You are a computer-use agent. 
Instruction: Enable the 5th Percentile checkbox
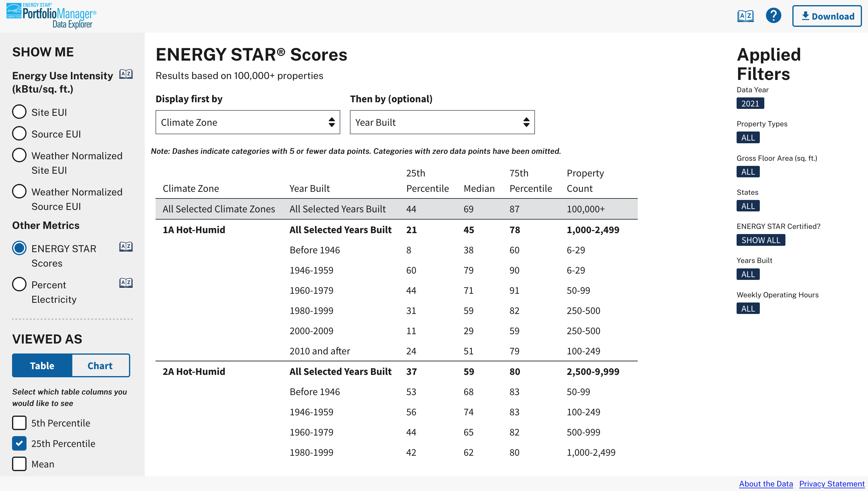tap(19, 423)
